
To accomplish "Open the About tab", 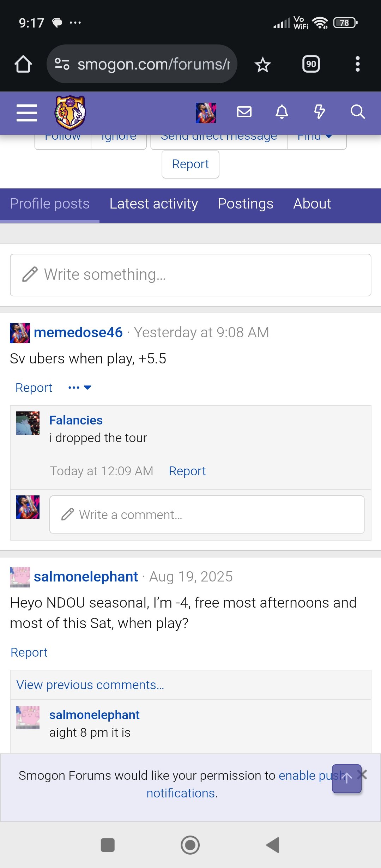I will coord(312,204).
